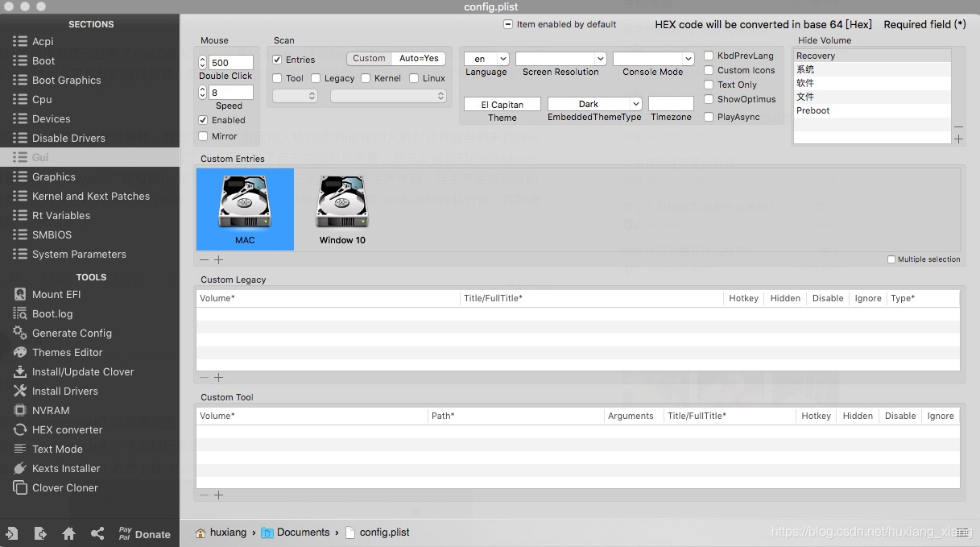
Task: Open the HEX converter tool
Action: 67,429
